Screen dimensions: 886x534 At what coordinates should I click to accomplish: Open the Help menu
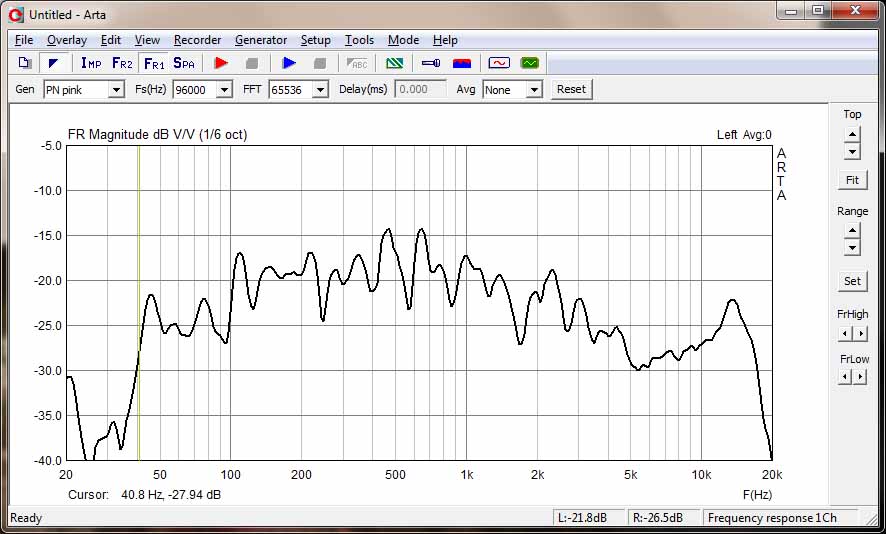(x=445, y=40)
